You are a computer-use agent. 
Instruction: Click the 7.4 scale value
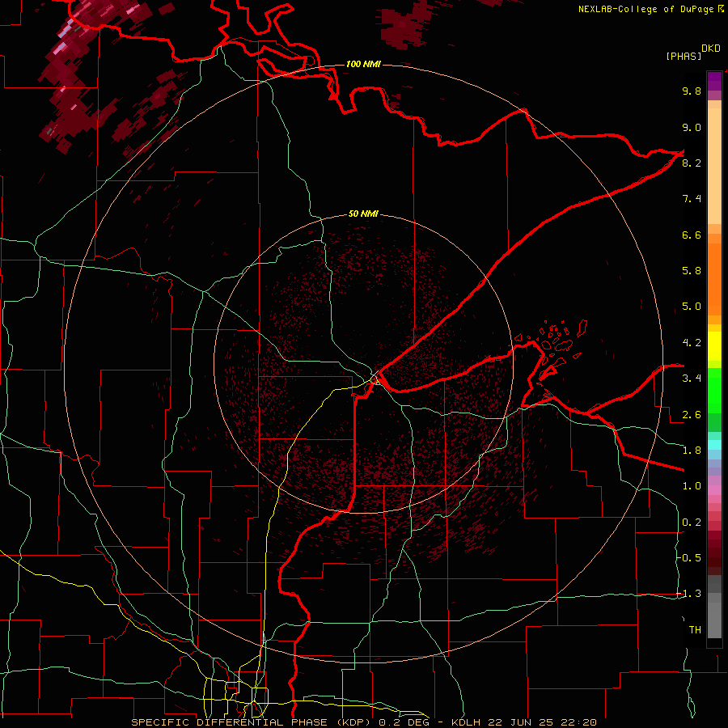(692, 199)
